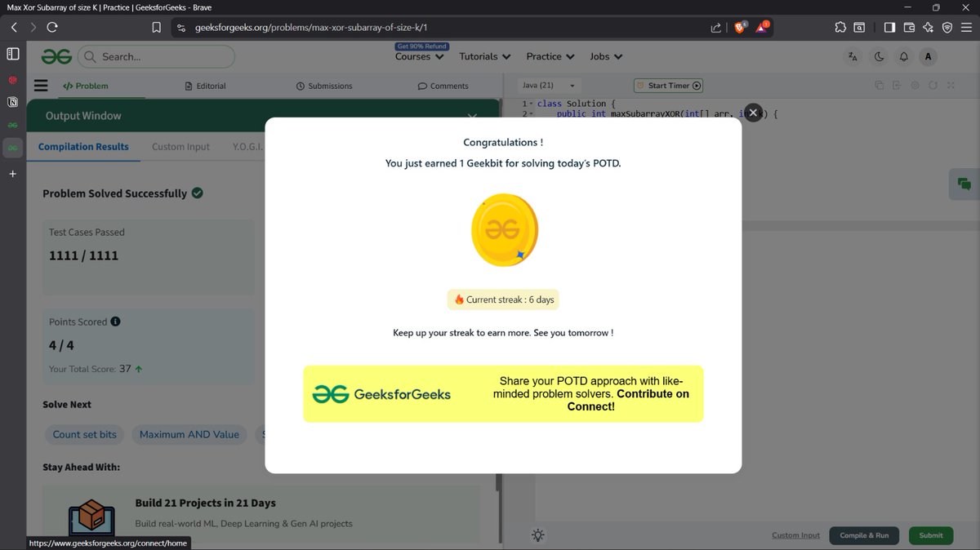The image size is (980, 550).
Task: Open Leo AI assistant icon
Action: 928,27
